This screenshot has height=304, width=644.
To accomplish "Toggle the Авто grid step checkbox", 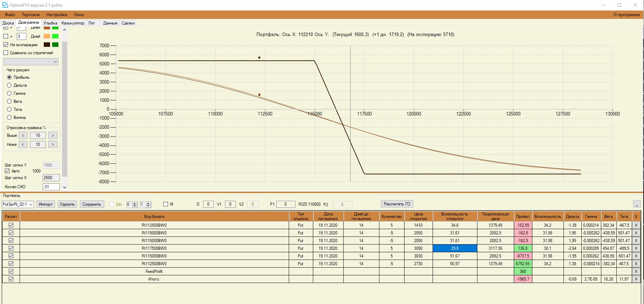I will 7,171.
